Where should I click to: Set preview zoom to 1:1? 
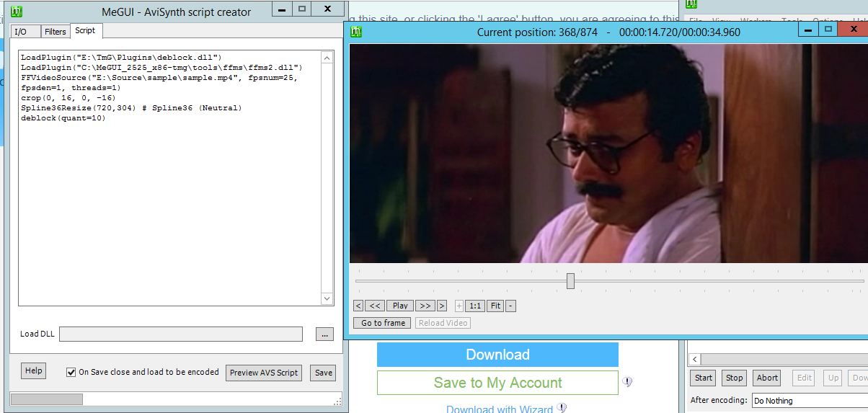[x=474, y=306]
